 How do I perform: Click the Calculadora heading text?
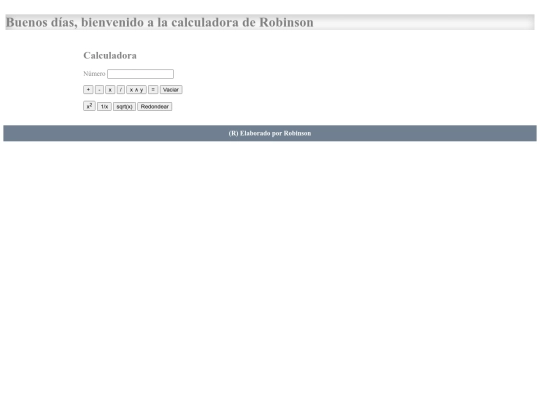pyautogui.click(x=110, y=55)
